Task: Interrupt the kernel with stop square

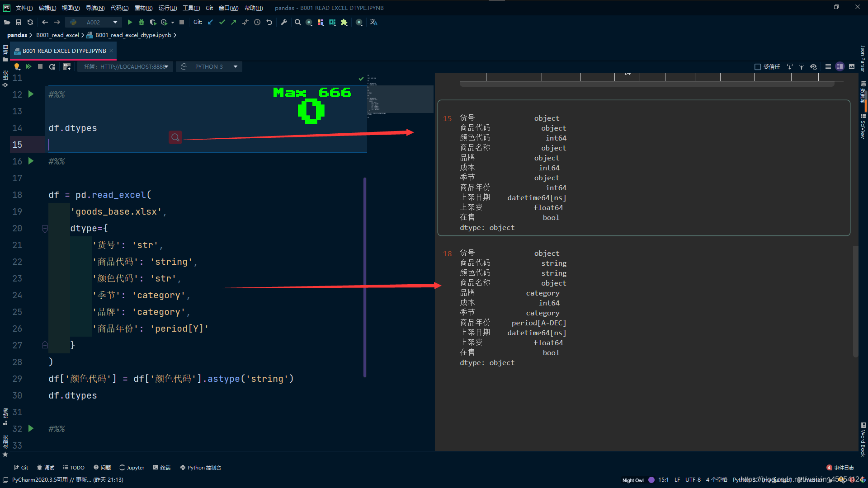Action: 40,66
